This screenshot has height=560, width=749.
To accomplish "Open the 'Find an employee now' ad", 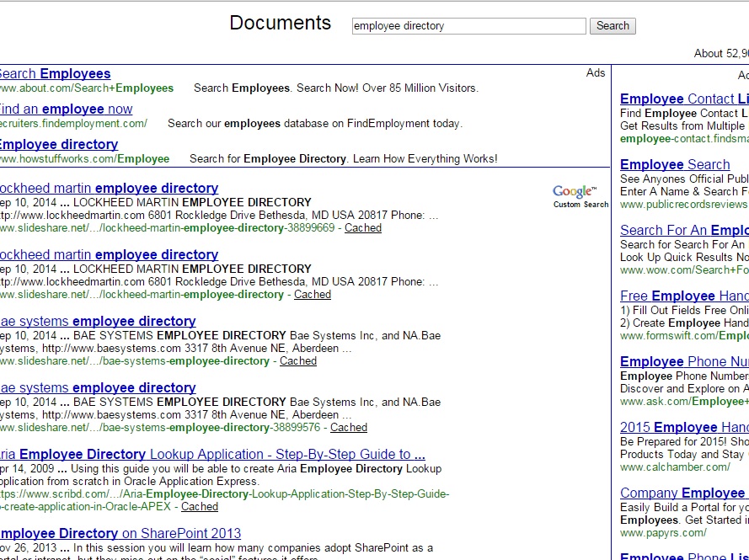I will 66,109.
